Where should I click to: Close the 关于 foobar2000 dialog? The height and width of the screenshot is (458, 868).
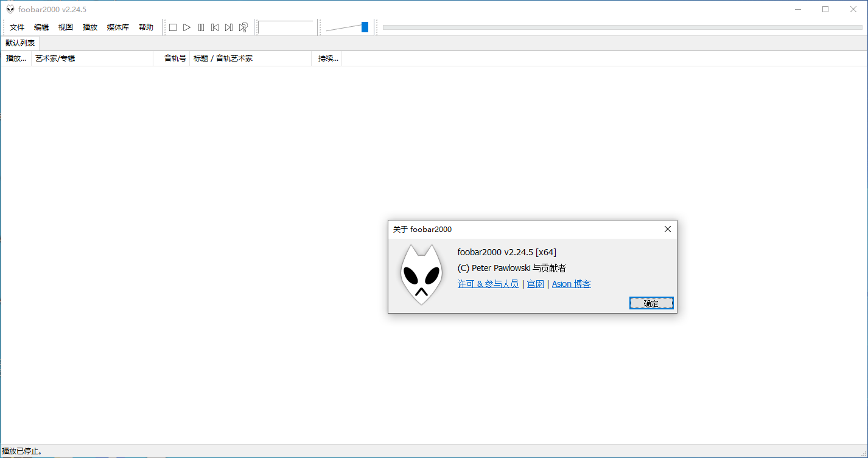[x=668, y=229]
